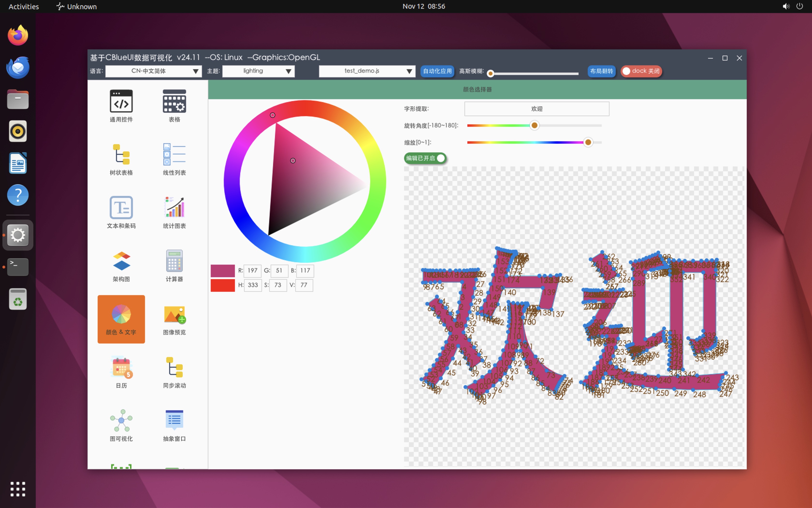
Task: Open the Help icon in the dock
Action: pos(18,195)
